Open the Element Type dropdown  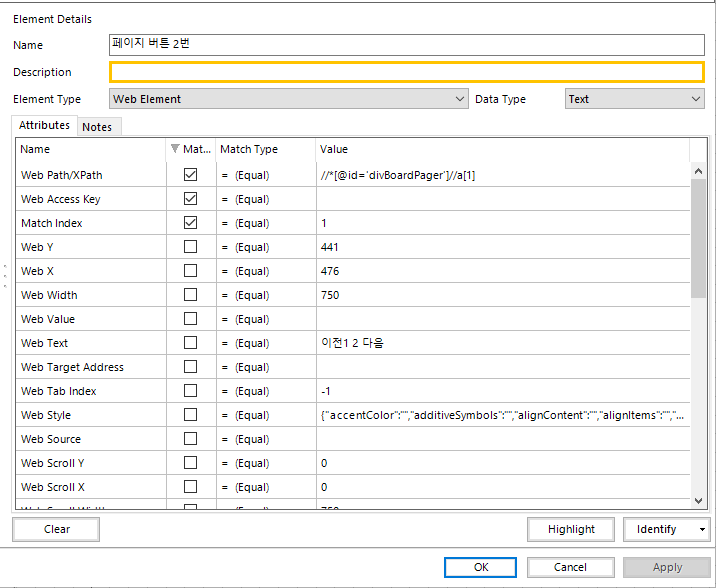pos(460,99)
